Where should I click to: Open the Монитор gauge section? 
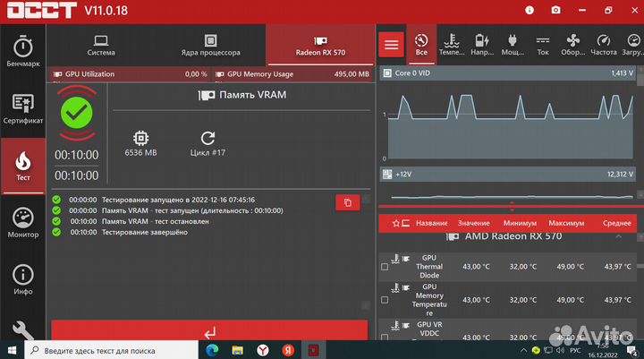(x=23, y=223)
